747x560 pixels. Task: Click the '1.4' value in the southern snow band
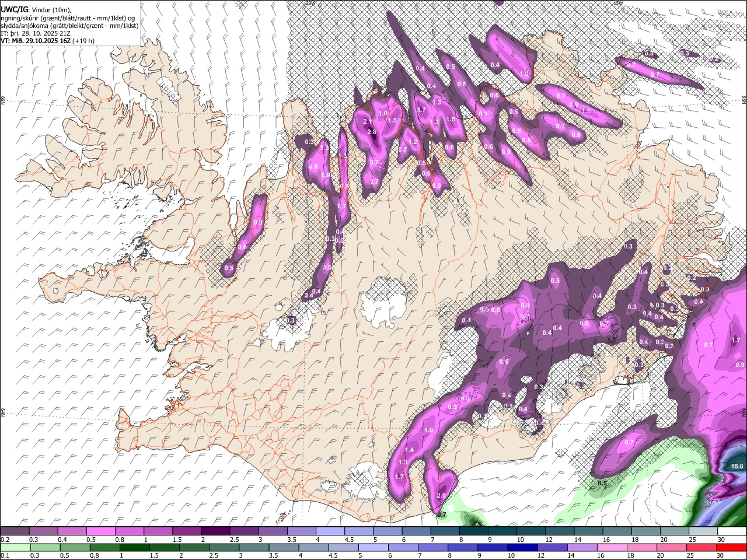point(409,450)
